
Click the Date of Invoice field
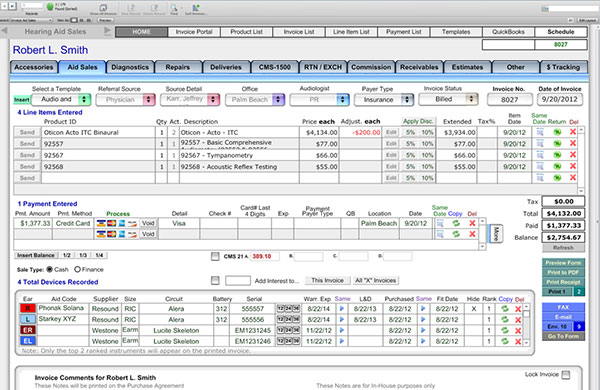click(x=560, y=100)
